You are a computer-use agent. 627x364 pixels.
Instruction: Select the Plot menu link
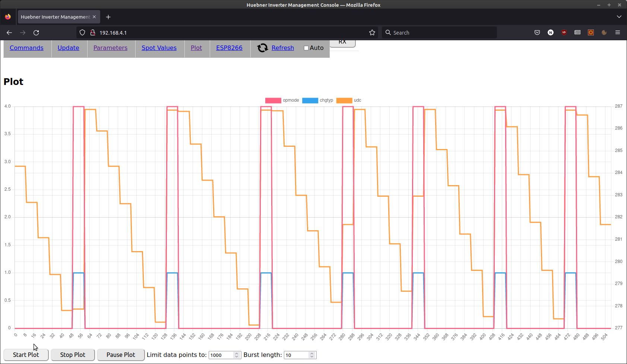[196, 48]
